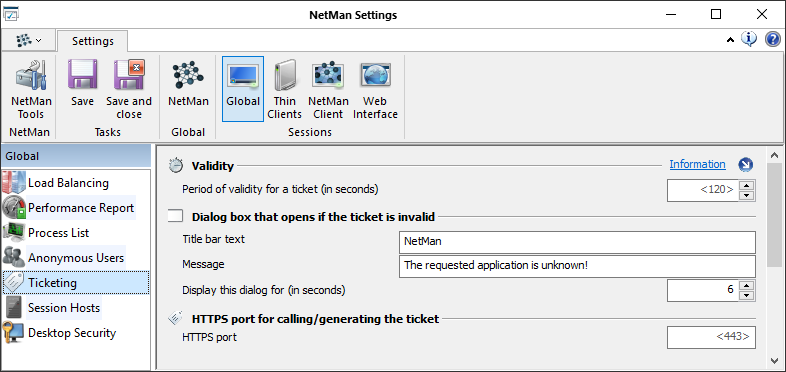Select the Global sessions icon
786x372 pixels.
243,76
